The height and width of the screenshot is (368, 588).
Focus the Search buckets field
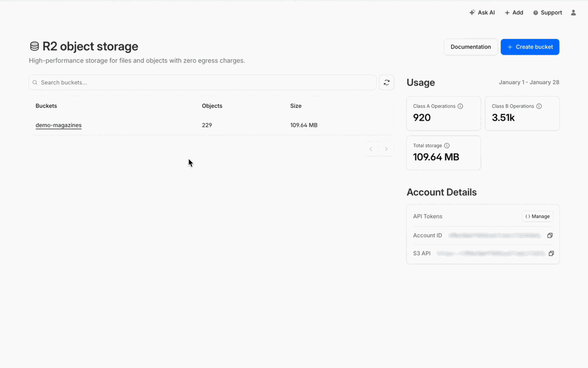(202, 82)
